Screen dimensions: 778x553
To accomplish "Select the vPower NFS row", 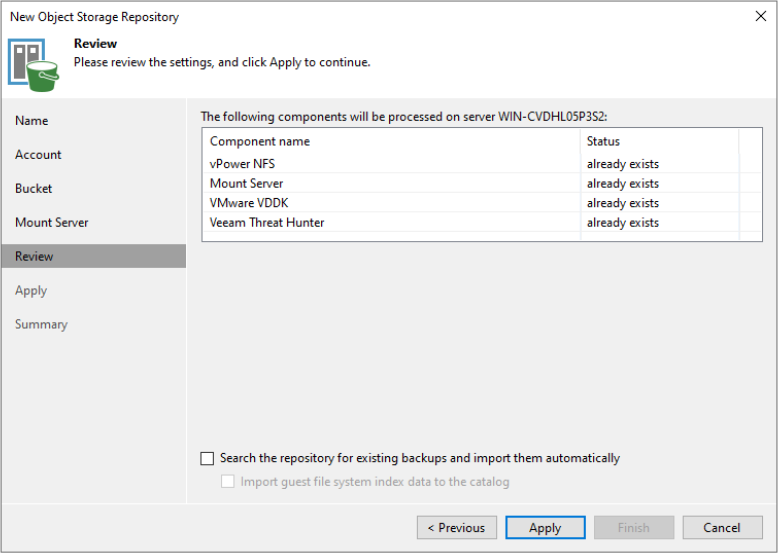I will [482, 164].
